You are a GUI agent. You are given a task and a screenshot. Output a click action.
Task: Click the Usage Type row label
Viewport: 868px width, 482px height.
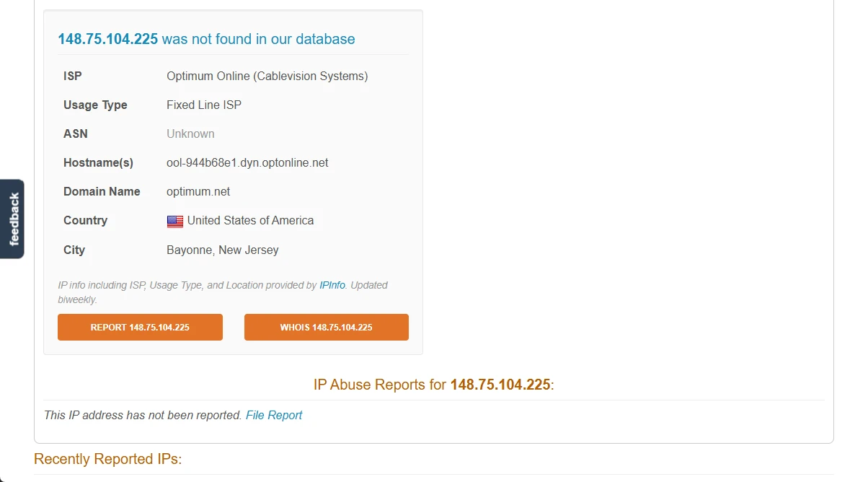[95, 105]
